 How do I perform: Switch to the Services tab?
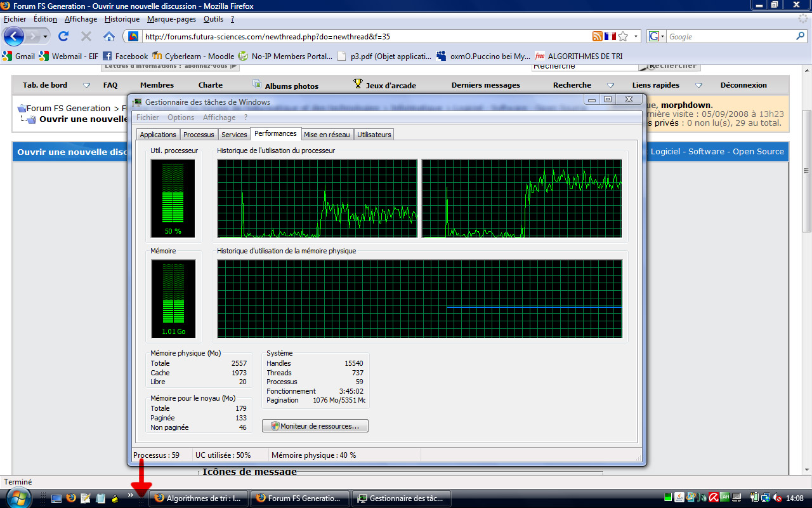(234, 135)
